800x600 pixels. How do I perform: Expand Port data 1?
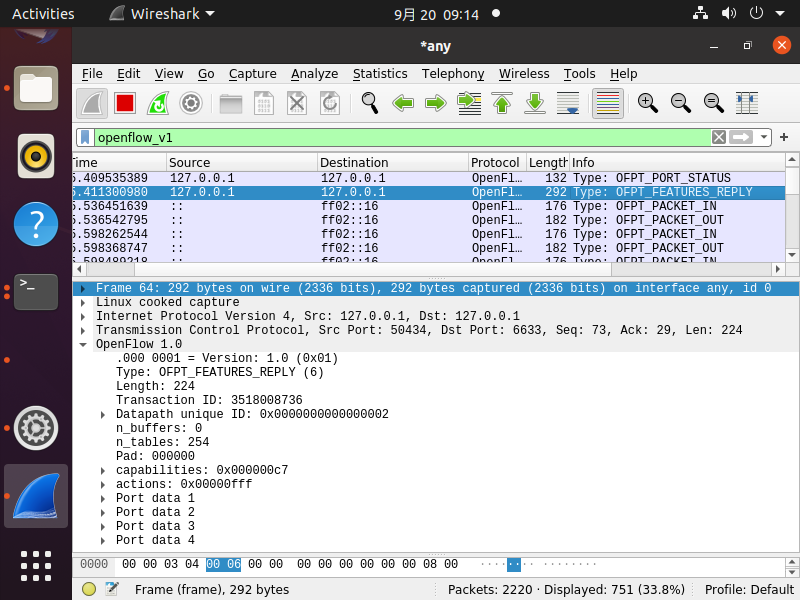[x=103, y=498]
